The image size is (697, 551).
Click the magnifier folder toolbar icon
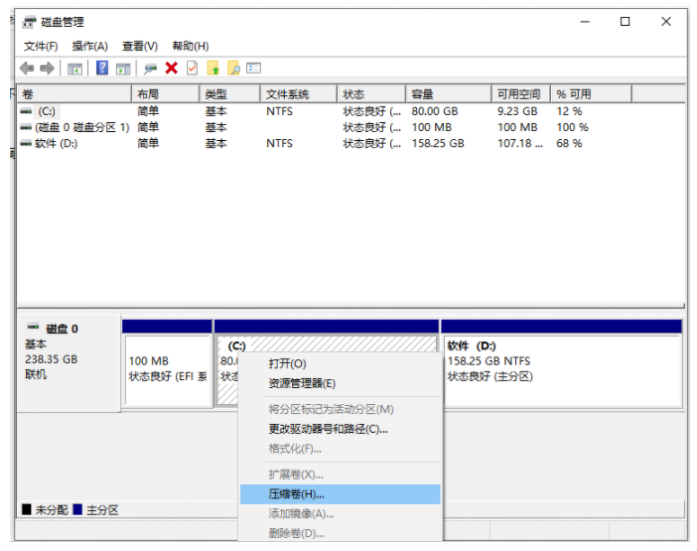tap(233, 68)
